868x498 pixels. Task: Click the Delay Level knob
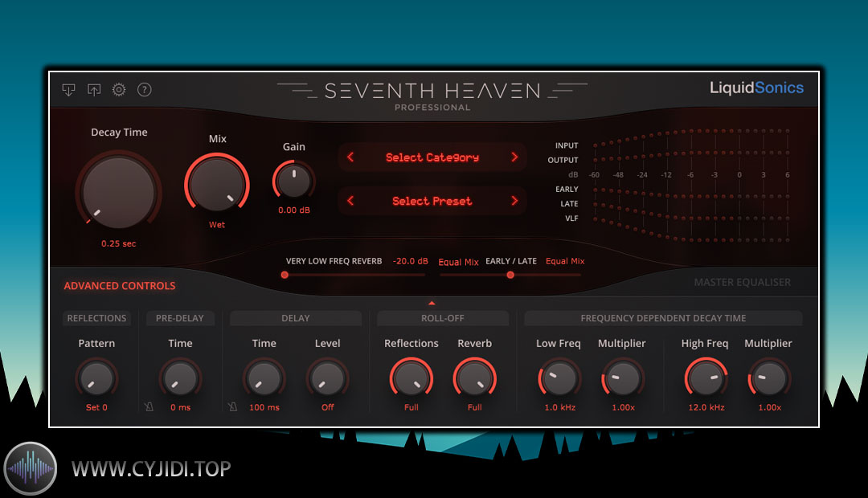tap(327, 378)
